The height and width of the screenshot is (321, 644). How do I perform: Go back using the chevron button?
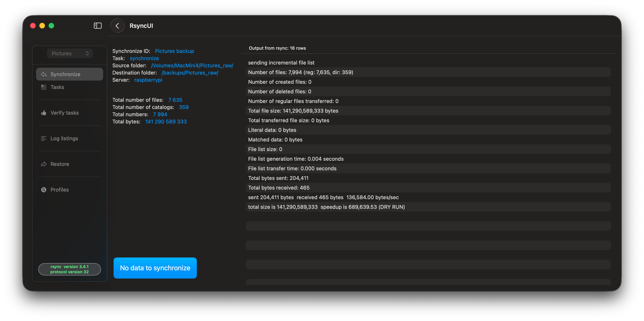pyautogui.click(x=117, y=26)
